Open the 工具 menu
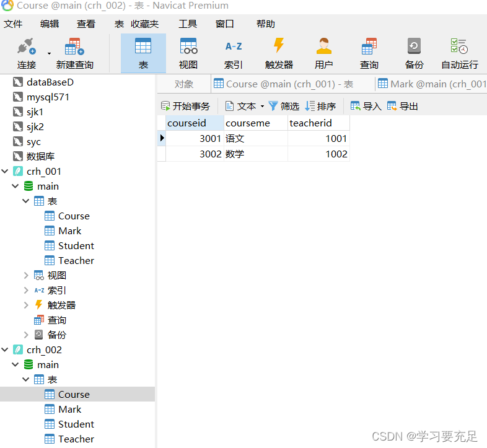Viewport: 487px width, 448px height. coord(188,24)
